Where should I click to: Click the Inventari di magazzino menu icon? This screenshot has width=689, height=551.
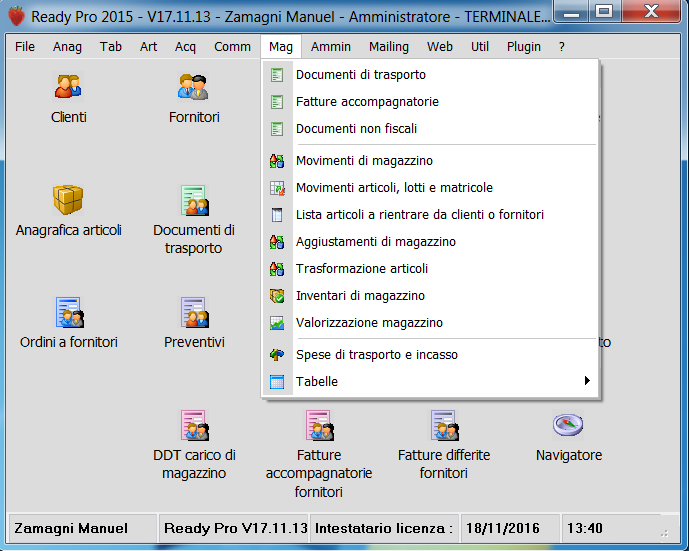point(277,296)
